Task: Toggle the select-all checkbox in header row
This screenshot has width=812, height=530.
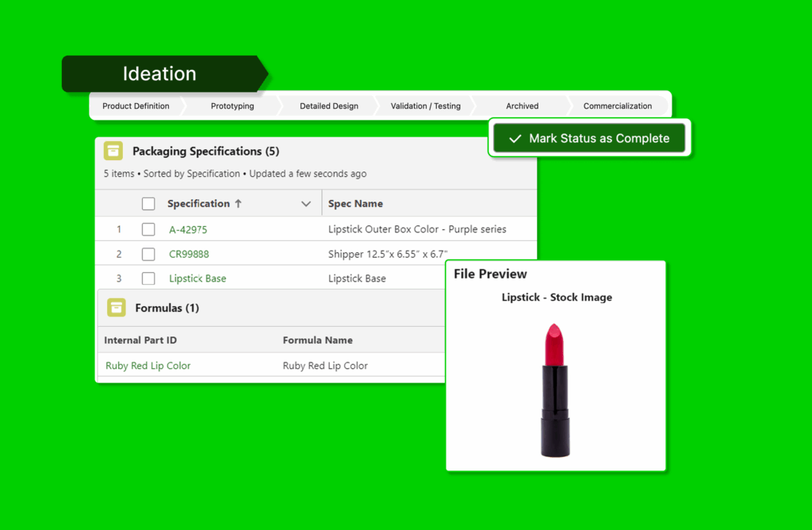Action: (148, 204)
